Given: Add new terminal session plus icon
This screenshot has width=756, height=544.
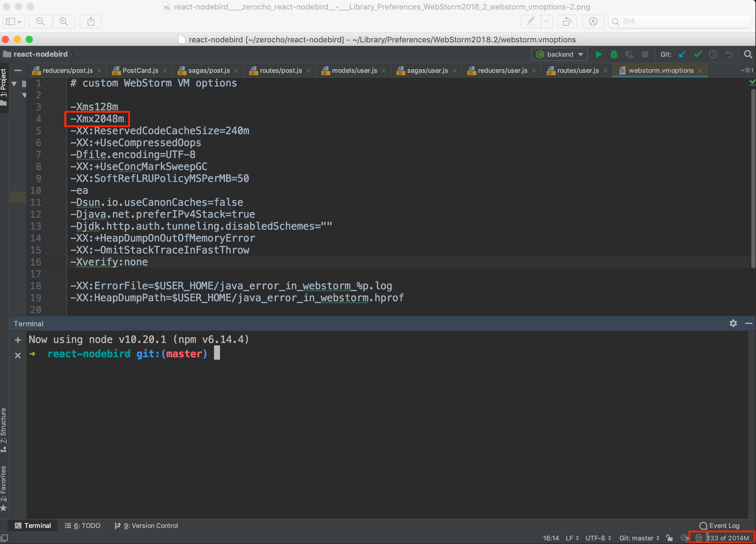Looking at the screenshot, I should point(18,340).
